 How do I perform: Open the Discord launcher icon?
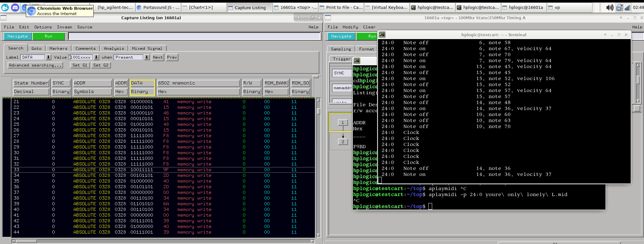click(15, 8)
